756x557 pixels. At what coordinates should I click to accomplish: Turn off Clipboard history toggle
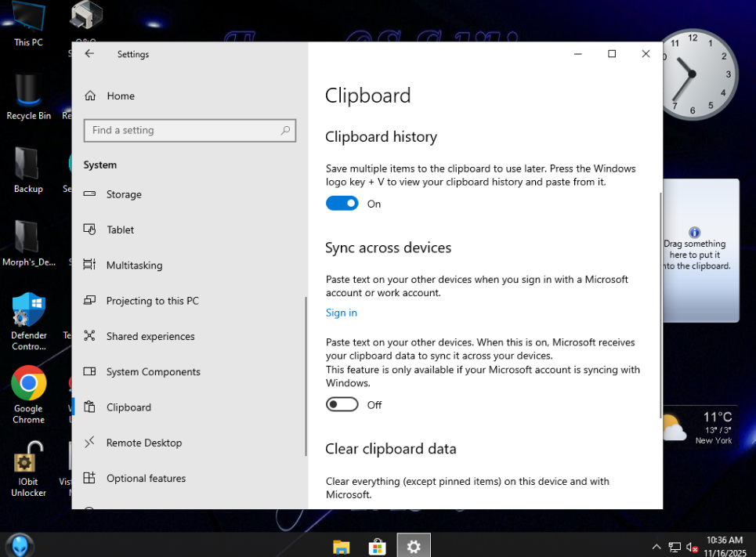click(342, 204)
